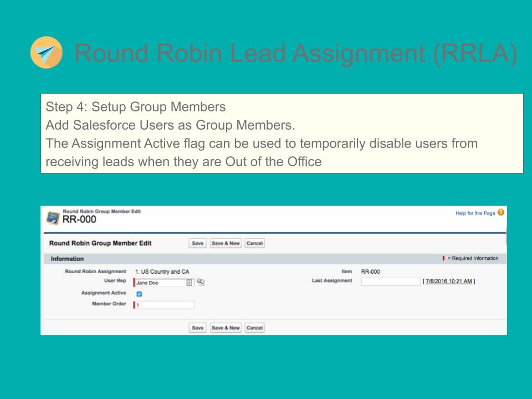Screen dimensions: 532x399
Task: Click Save & New at the bottom
Action: [x=226, y=328]
